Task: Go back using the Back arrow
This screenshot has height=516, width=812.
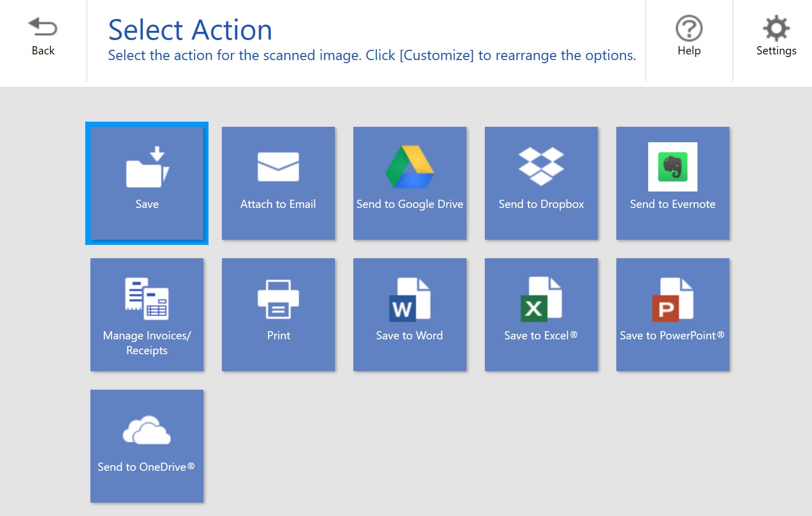Action: pyautogui.click(x=43, y=27)
